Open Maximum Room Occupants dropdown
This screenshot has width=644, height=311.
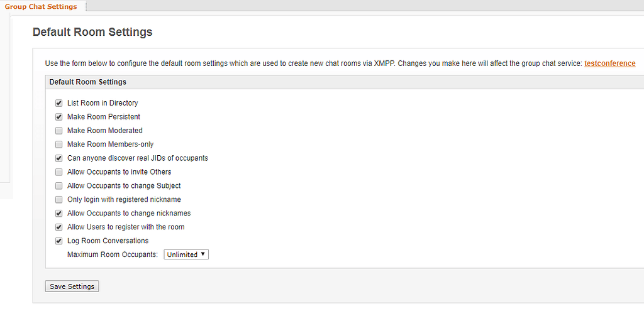[x=186, y=254]
